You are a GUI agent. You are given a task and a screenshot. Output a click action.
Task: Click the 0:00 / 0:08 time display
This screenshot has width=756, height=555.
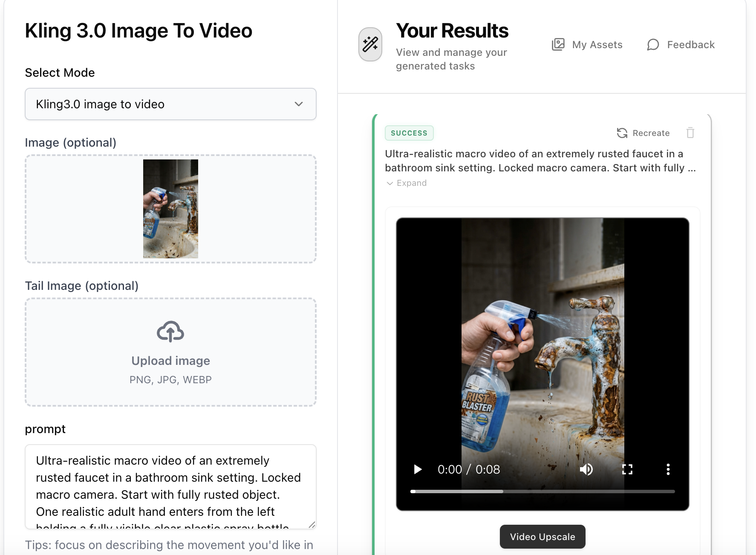pos(469,469)
